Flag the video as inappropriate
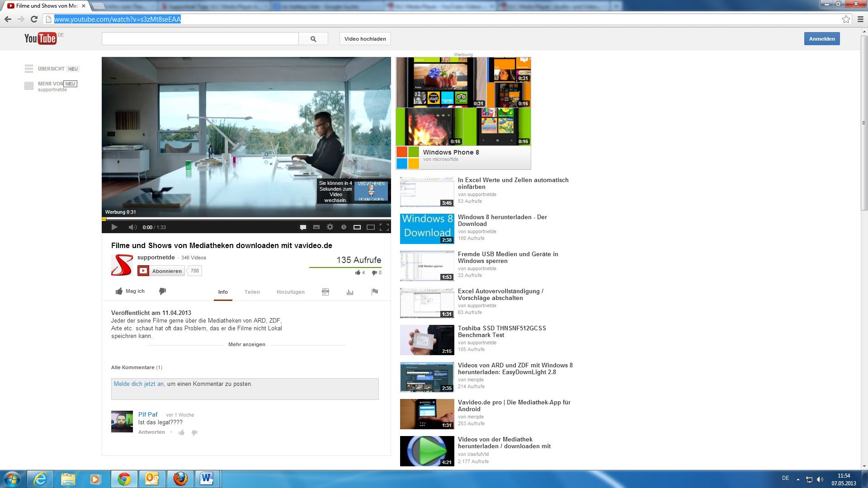 tap(375, 292)
